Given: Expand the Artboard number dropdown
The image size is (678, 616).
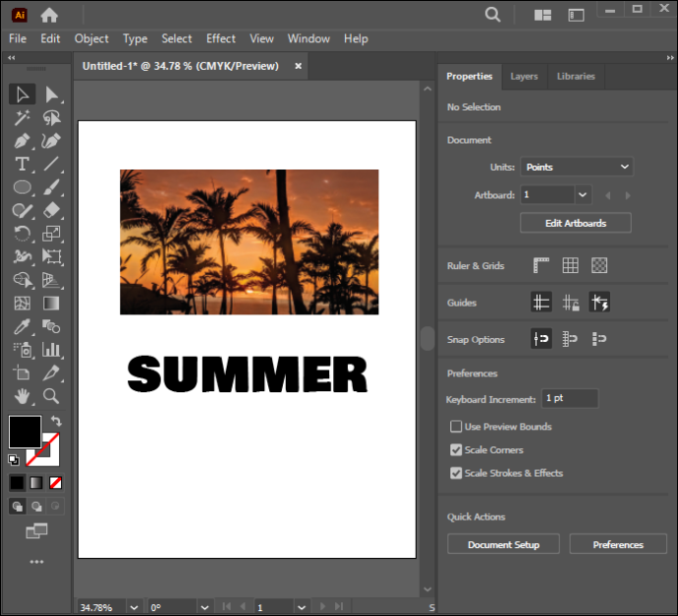Looking at the screenshot, I should 583,195.
